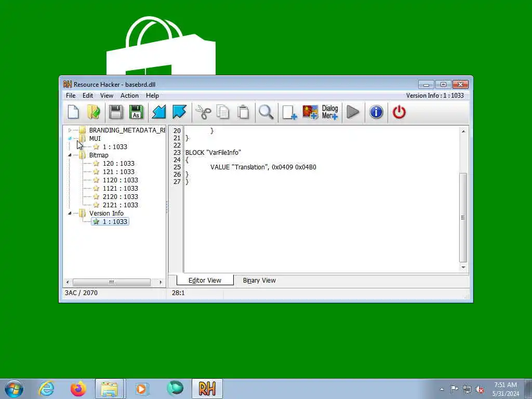Click the Save As green floppy icon
The width and height of the screenshot is (532, 399).
point(136,112)
